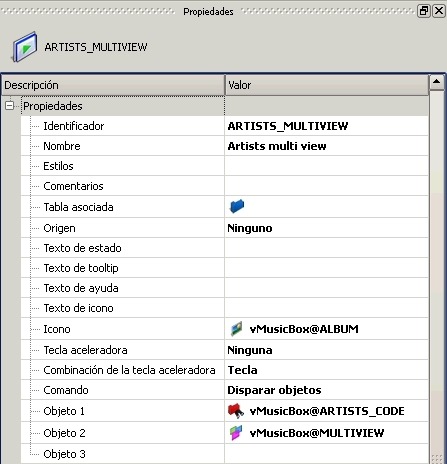This screenshot has height=464, width=447.
Task: Select the Tabla asociada property label
Action: coord(78,207)
